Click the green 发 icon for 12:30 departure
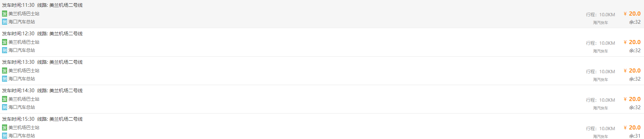This screenshot has width=644, height=139. click(x=4, y=42)
